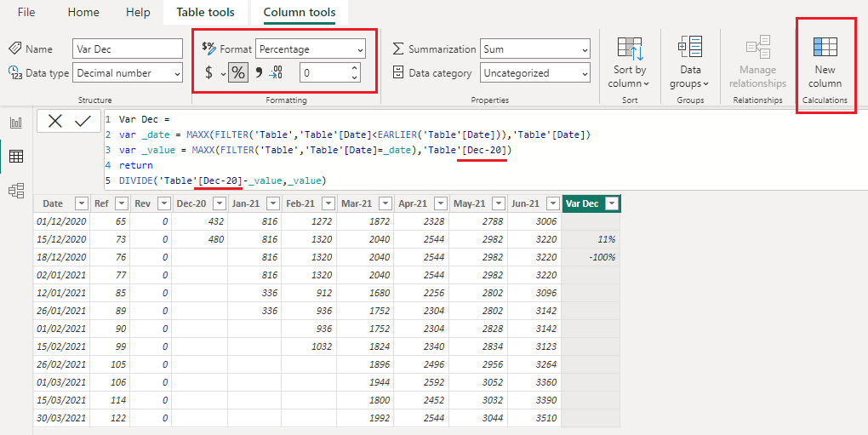
Task: Select the Column tools tab
Action: click(x=300, y=12)
